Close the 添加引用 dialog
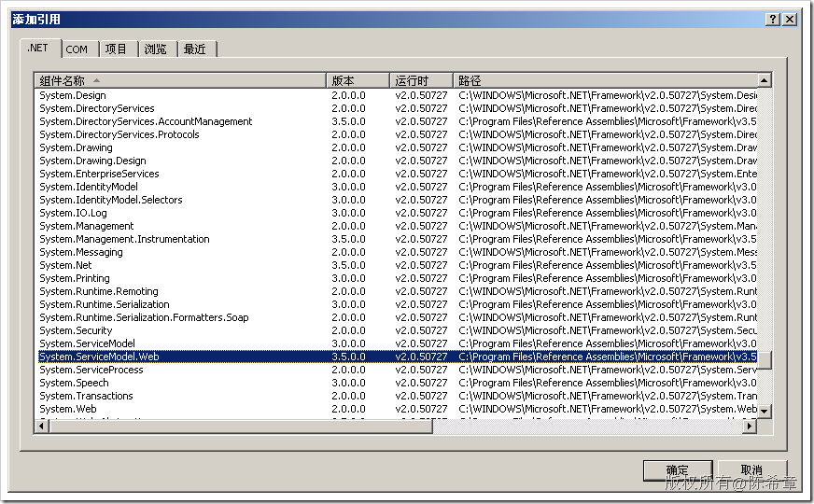This screenshot has height=504, width=814. pos(790,20)
